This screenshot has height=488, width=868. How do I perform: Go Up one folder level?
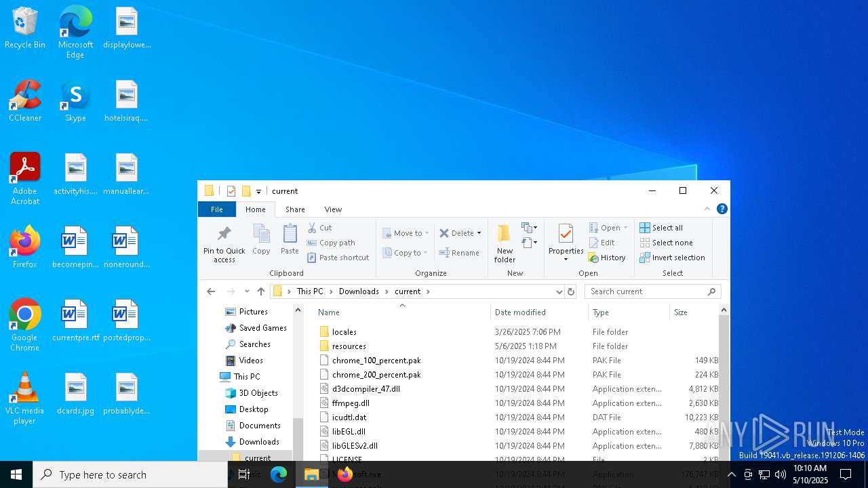tap(261, 291)
